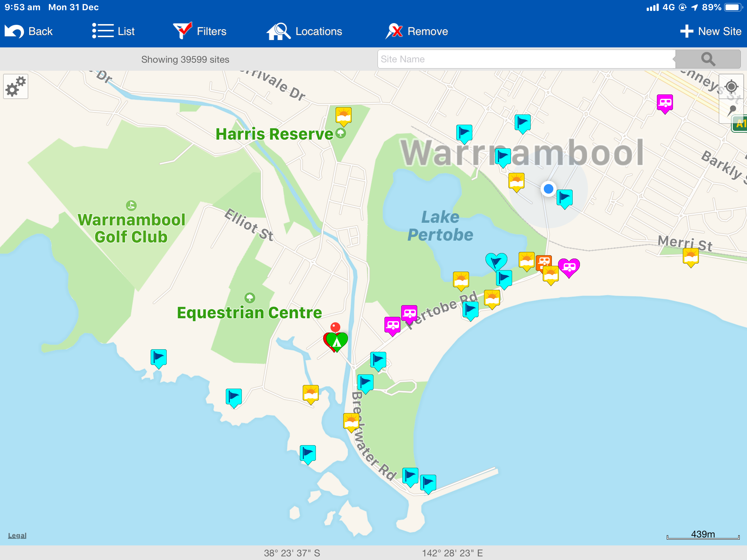This screenshot has height=560, width=747.
Task: Tap the search magnifier button
Action: coord(708,59)
